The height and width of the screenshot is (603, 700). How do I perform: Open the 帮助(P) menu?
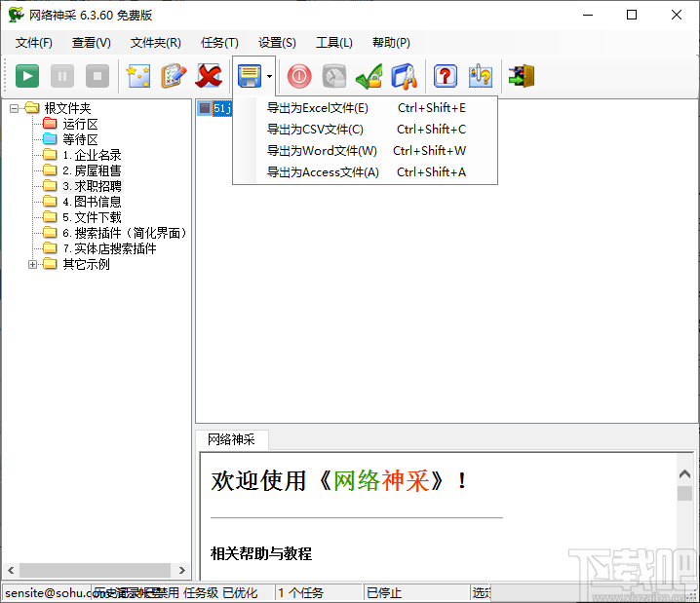[x=392, y=43]
